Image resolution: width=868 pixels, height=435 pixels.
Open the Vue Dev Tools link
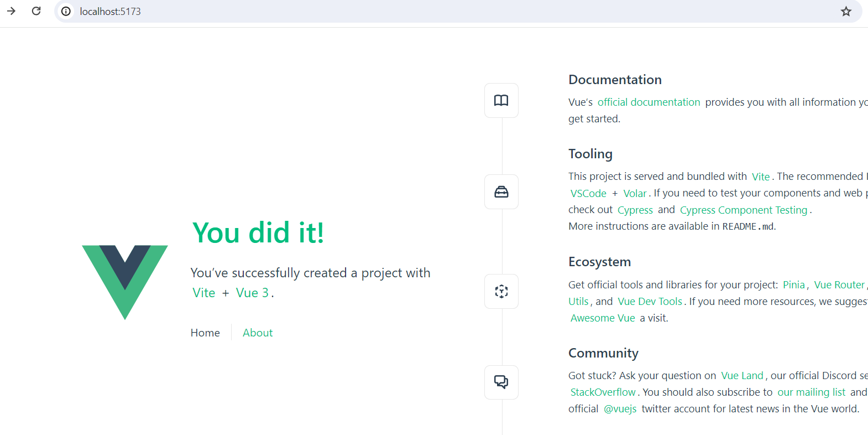[x=650, y=302]
